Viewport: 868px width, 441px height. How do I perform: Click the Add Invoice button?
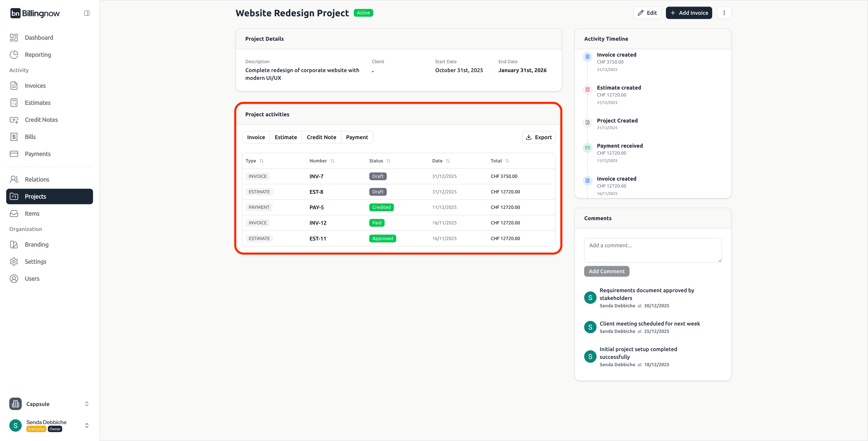(x=689, y=13)
